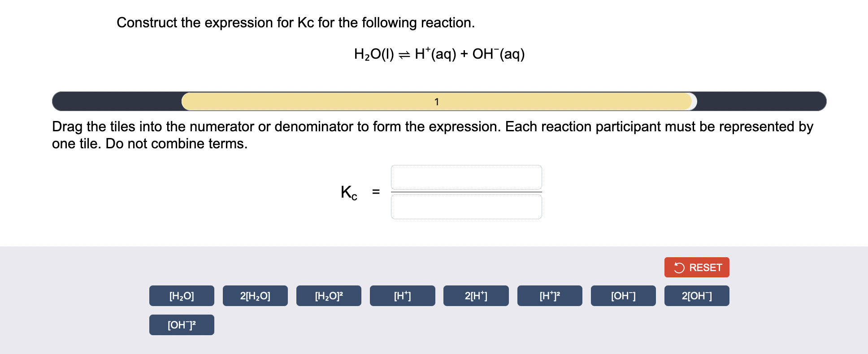The height and width of the screenshot is (354, 868).
Task: Select the [H⁺]² tile
Action: [549, 295]
